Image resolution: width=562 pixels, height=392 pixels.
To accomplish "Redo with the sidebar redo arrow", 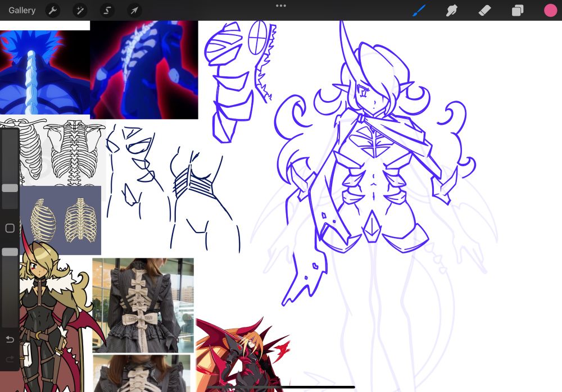I will tap(10, 359).
